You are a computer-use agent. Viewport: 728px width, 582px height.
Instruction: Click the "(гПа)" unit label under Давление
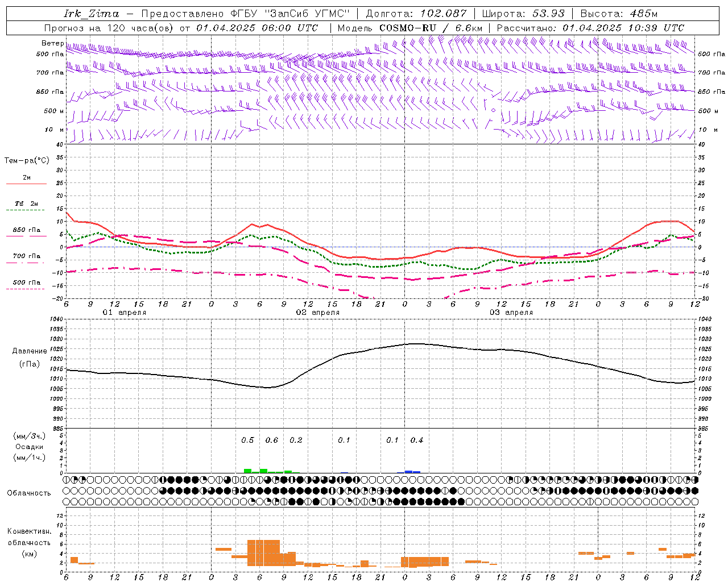30,364
